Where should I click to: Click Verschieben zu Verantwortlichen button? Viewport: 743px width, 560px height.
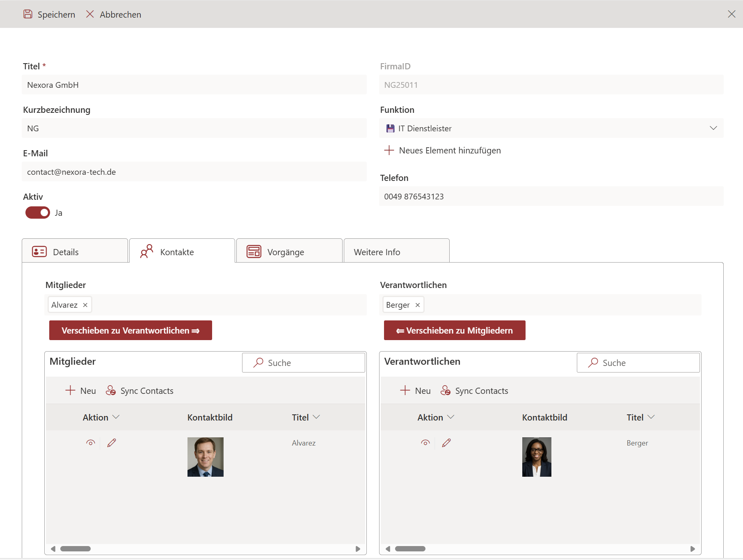click(x=130, y=330)
